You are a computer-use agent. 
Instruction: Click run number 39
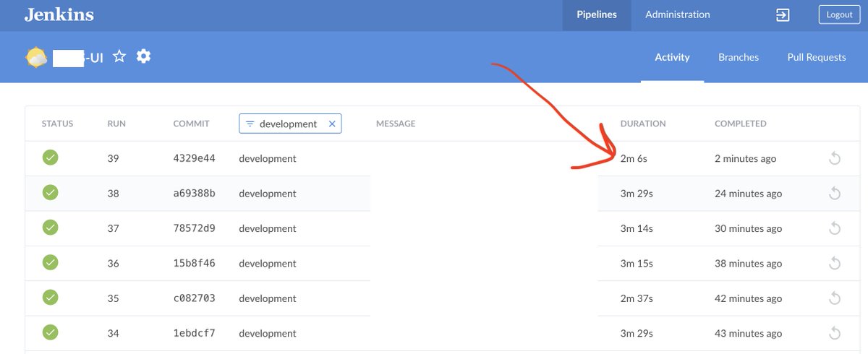click(113, 158)
